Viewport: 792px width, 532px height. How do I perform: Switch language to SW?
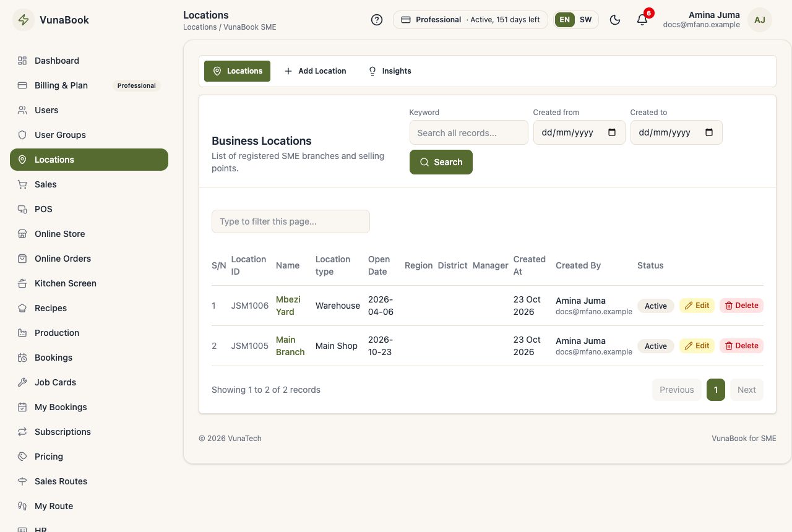point(585,20)
